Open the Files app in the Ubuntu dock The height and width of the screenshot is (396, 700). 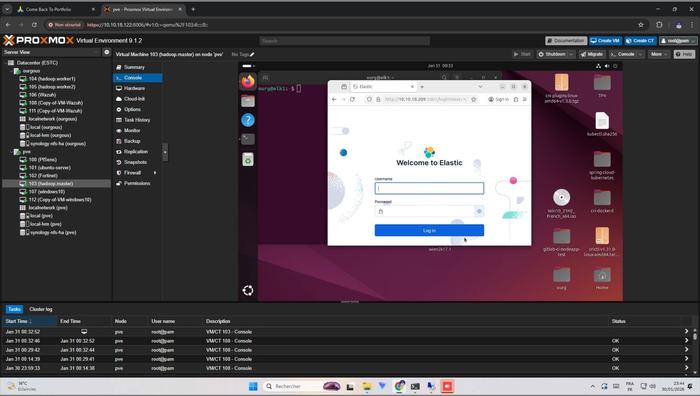click(x=248, y=101)
